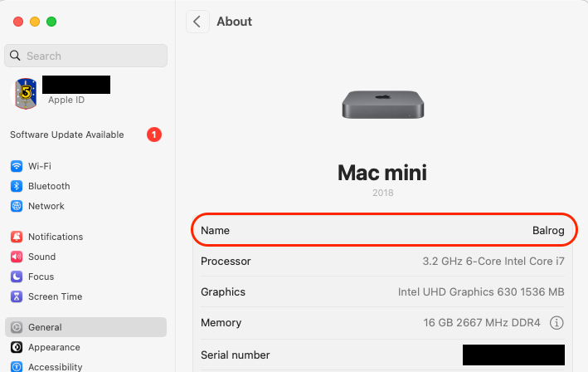Open Screen Time label in sidebar
This screenshot has height=372, width=588.
[55, 296]
